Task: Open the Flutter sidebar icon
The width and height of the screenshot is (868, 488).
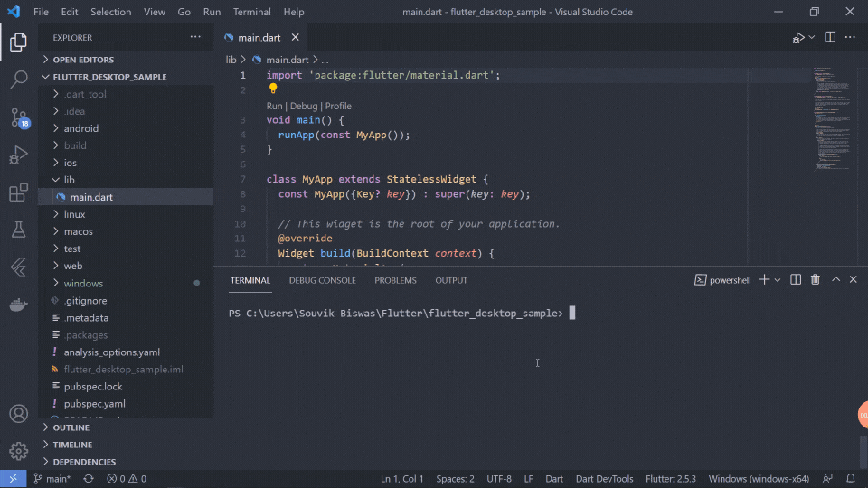Action: pos(18,267)
